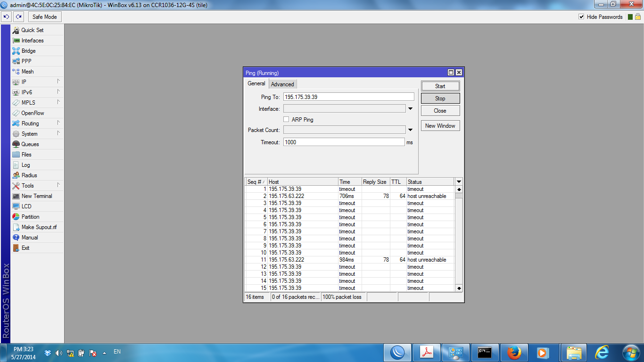Click the Ping To address field
Image resolution: width=644 pixels, height=362 pixels.
coord(348,97)
